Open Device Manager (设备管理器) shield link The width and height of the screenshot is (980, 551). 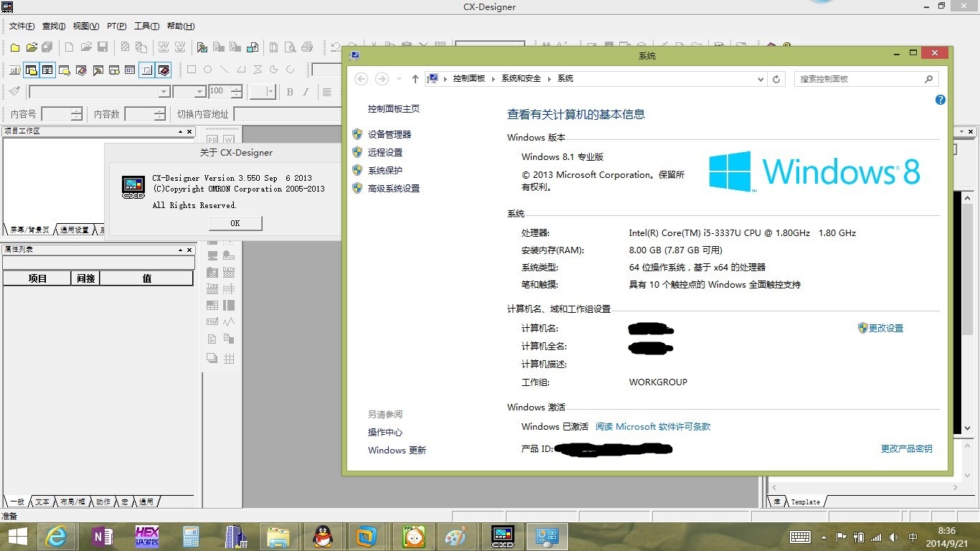click(x=389, y=134)
